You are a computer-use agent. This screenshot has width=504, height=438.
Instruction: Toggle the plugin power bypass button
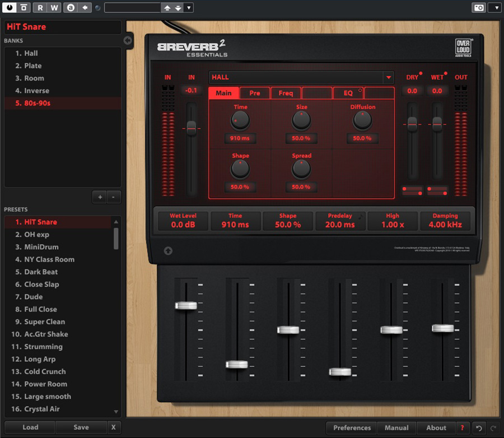[11, 8]
